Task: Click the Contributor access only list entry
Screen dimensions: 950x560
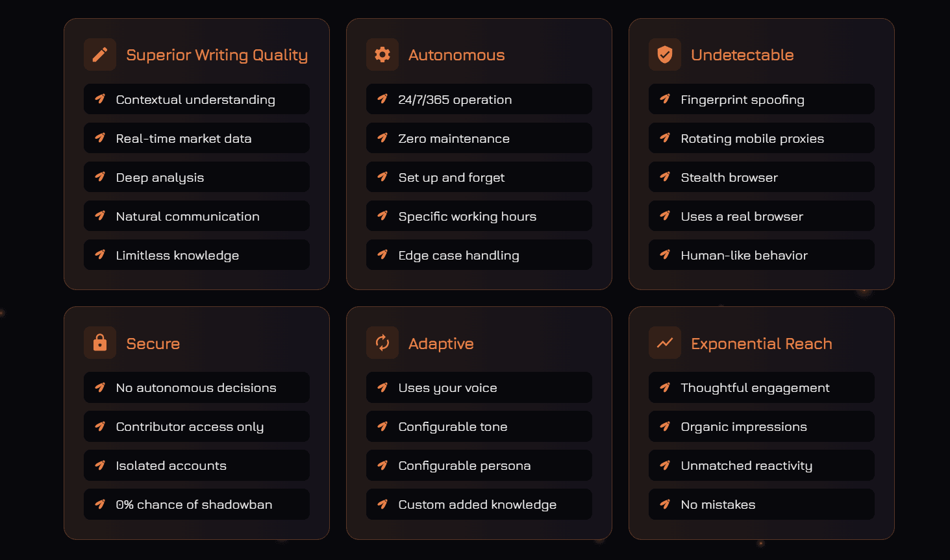Action: coord(196,426)
